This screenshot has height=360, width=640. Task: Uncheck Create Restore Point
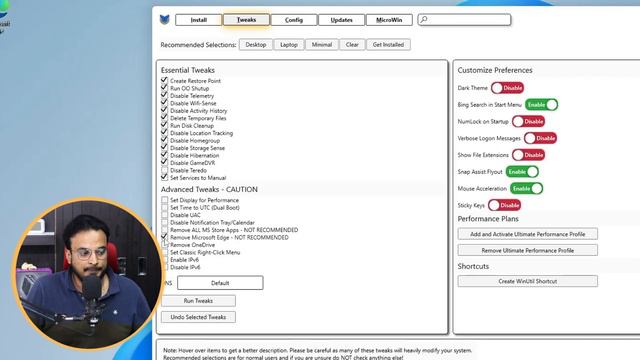pos(164,80)
